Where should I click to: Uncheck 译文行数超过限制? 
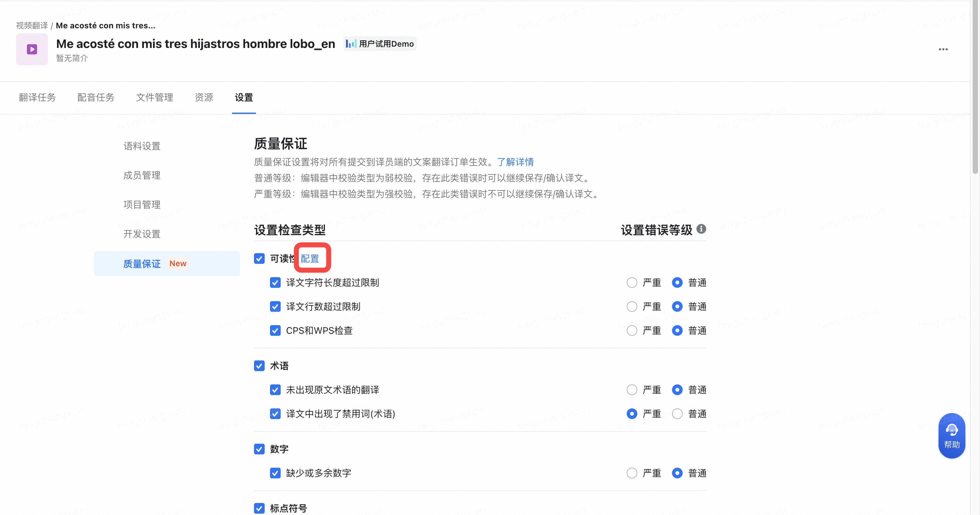[x=275, y=306]
